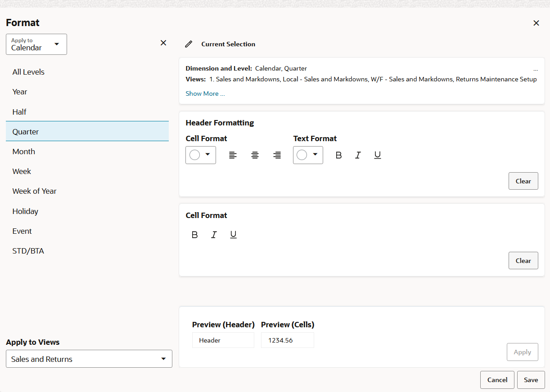Clear the lower Cell Format settings

click(x=523, y=261)
